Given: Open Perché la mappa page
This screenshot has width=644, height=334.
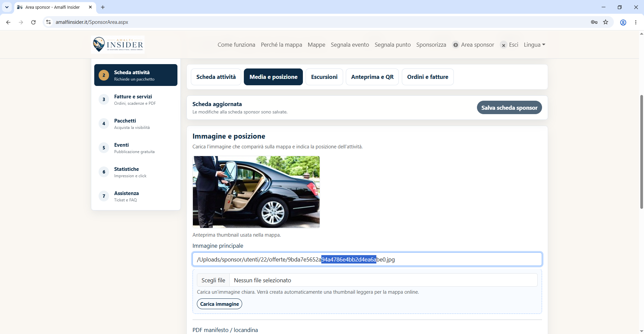Looking at the screenshot, I should [x=281, y=45].
